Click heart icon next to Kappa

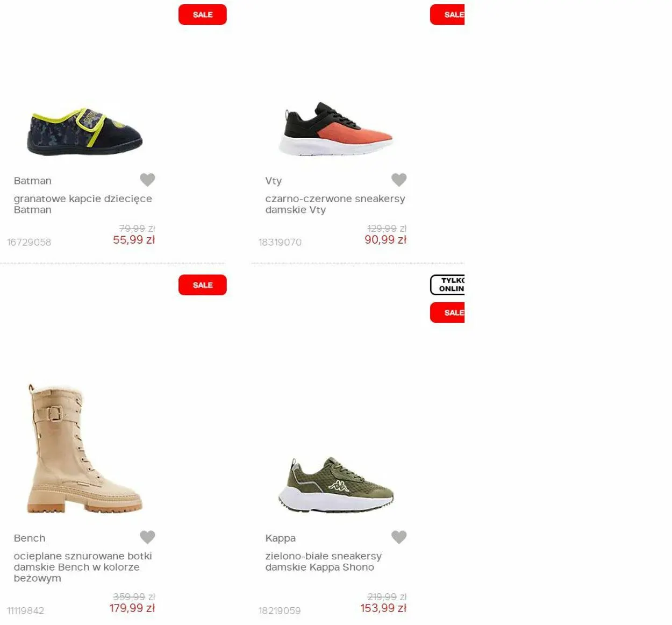point(399,537)
